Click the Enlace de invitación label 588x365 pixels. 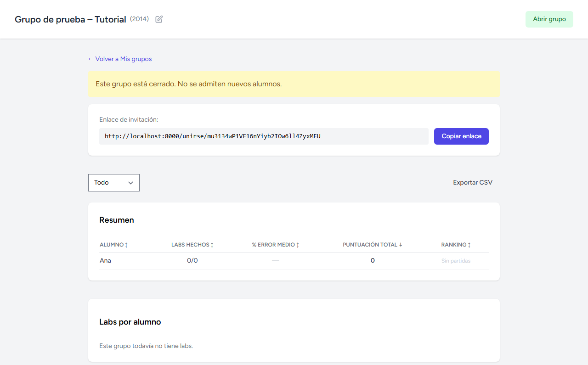click(129, 119)
